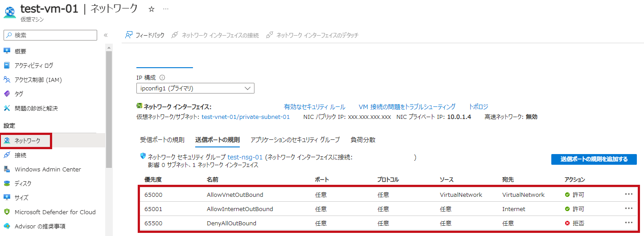Switch to the 受信ポートの規則 tab
Screen dimensions: 644x236
point(162,140)
